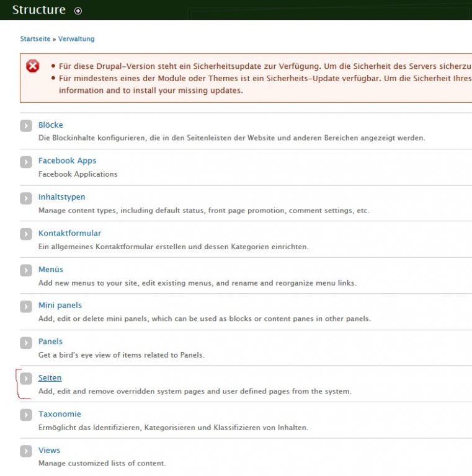
Task: Open the Verwaltung breadcrumb link
Action: point(76,38)
